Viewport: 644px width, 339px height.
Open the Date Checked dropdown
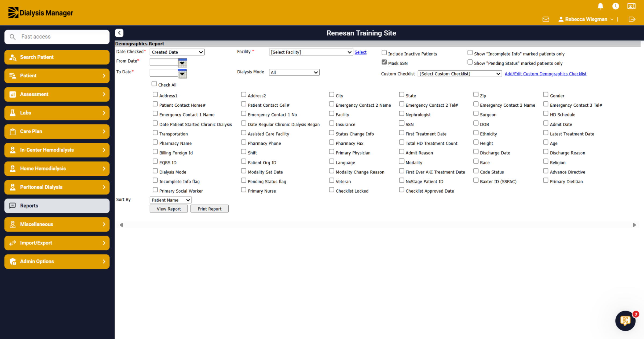(x=177, y=52)
